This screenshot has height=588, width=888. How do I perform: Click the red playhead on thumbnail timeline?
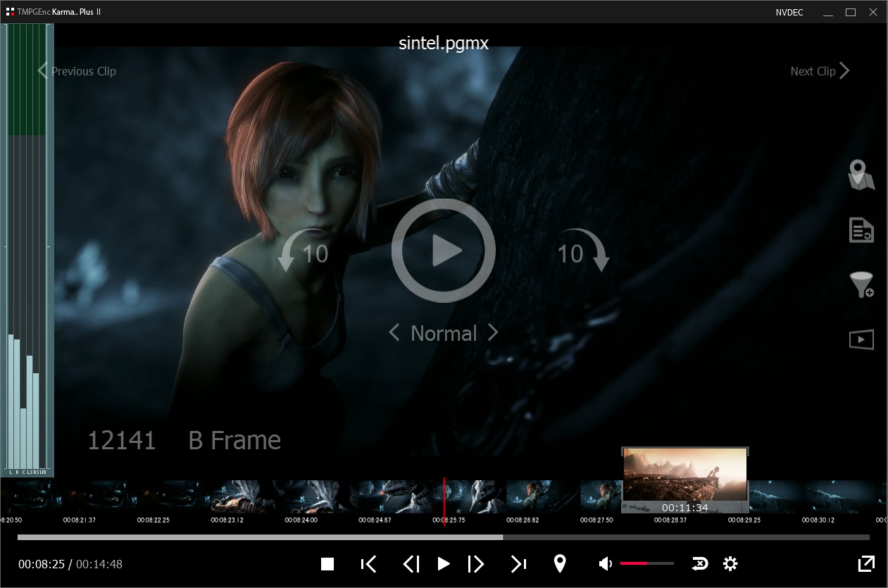(x=444, y=502)
